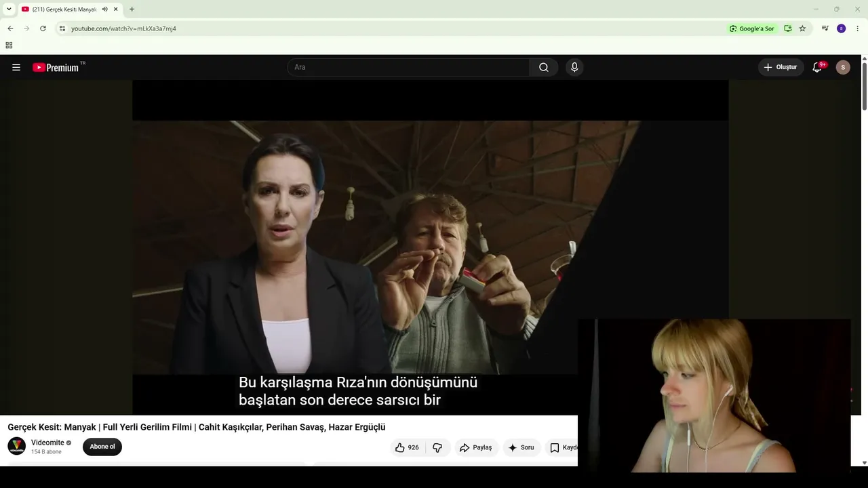Share the video via Paylaş
Viewport: 868px width, 488px height.
(x=475, y=447)
